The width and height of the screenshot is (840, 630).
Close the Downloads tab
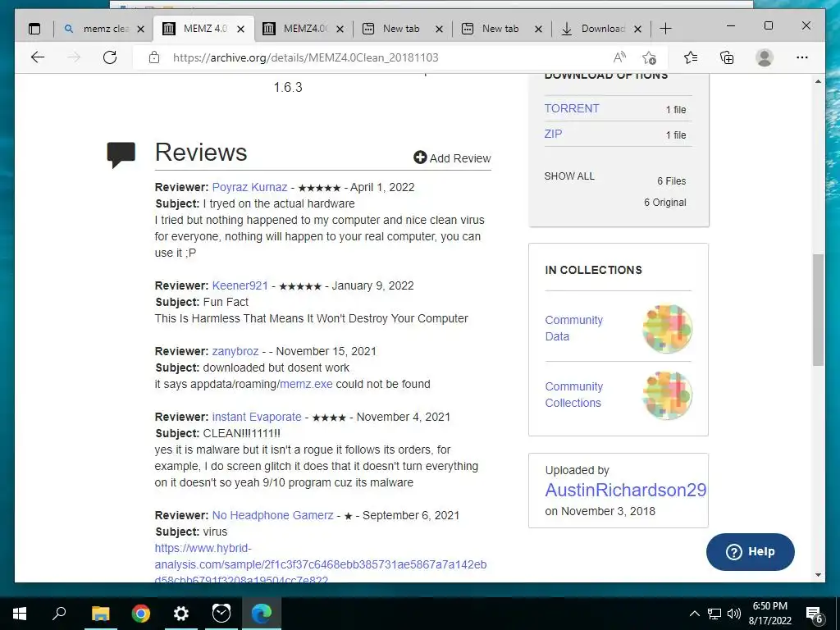pos(637,29)
